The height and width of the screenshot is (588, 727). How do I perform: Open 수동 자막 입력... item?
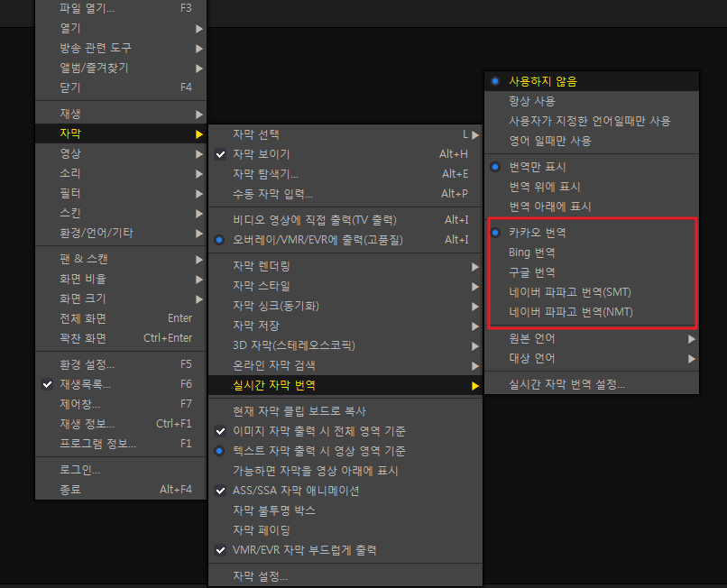pos(345,194)
